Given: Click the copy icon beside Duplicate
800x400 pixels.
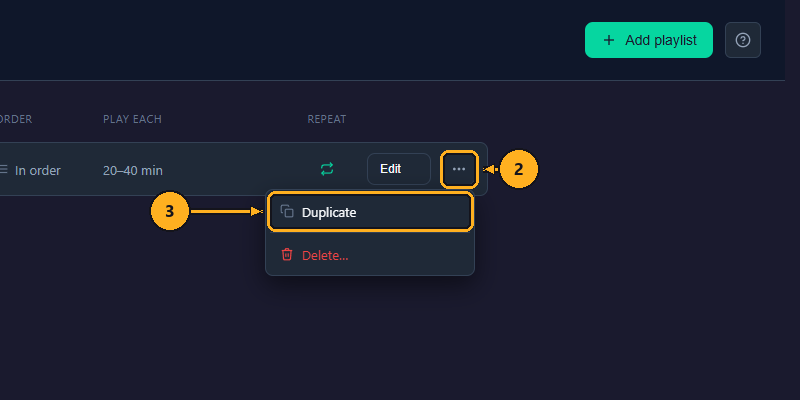Looking at the screenshot, I should click(287, 212).
